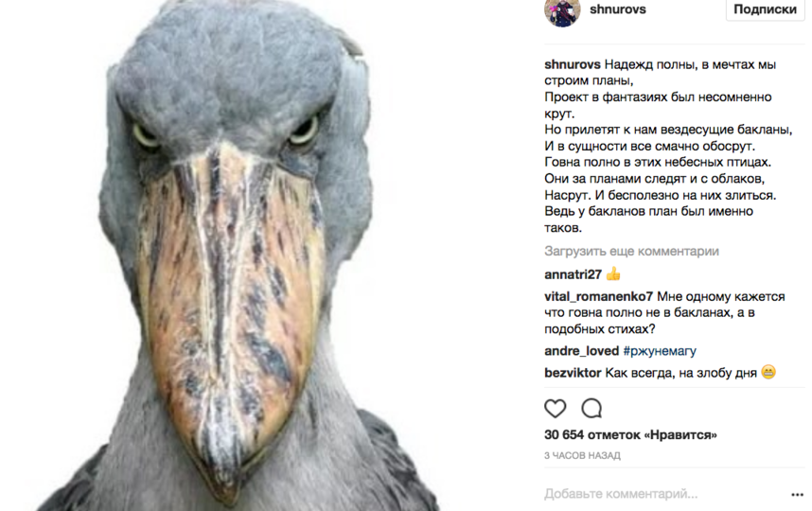This screenshot has width=812, height=511.
Task: Open shnurovs profile avatar
Action: click(x=562, y=11)
